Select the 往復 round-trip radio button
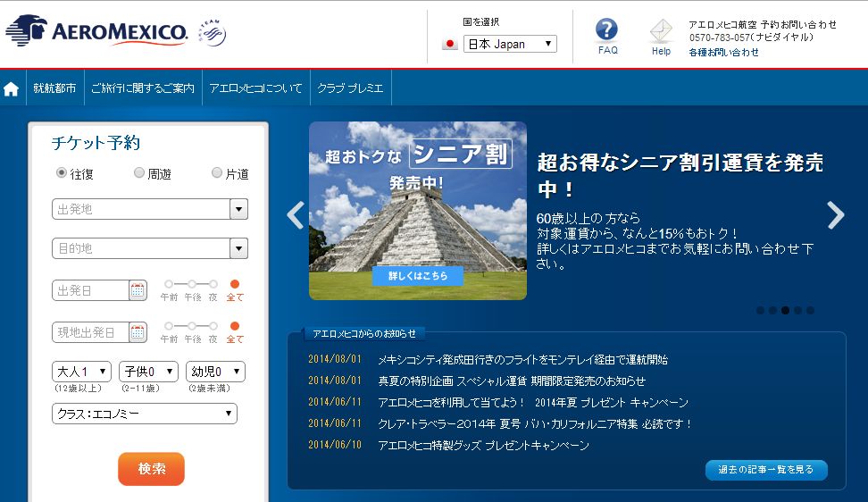This screenshot has height=502, width=868. [62, 173]
